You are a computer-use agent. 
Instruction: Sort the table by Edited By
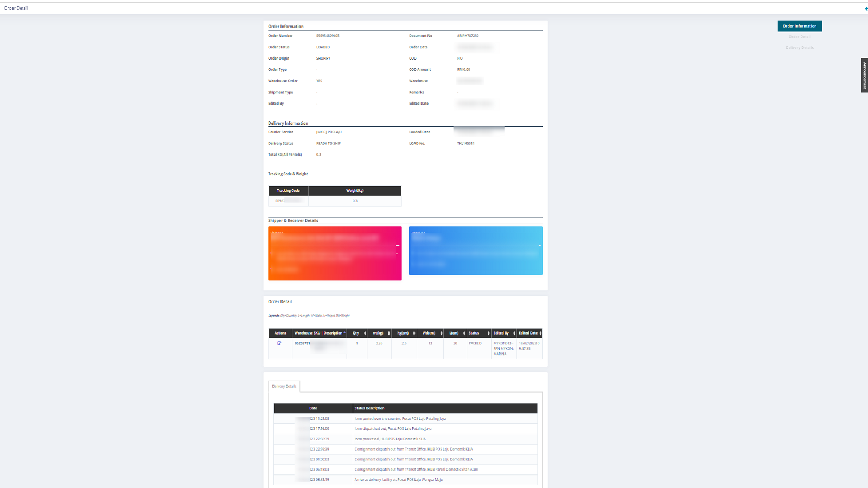pyautogui.click(x=503, y=333)
